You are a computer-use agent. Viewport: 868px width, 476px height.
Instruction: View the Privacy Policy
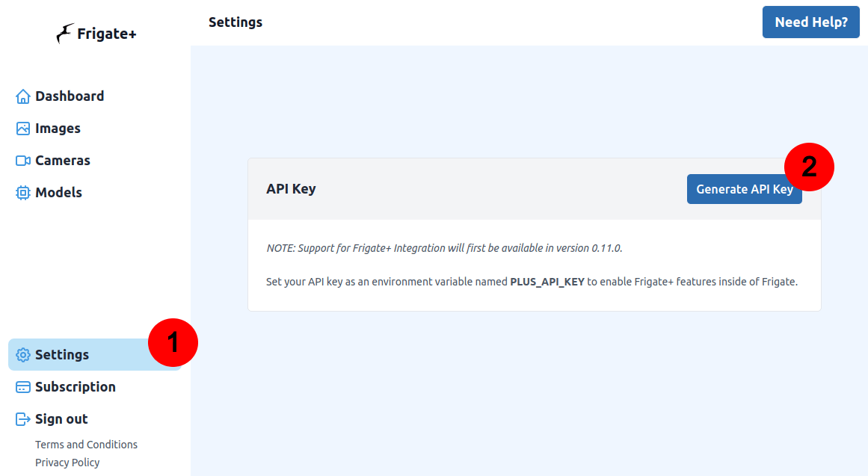[x=67, y=462]
